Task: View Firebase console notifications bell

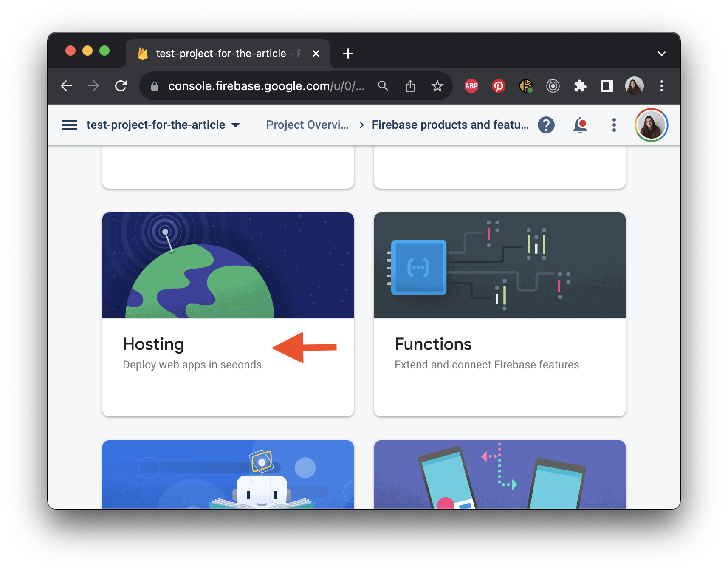Action: (580, 125)
